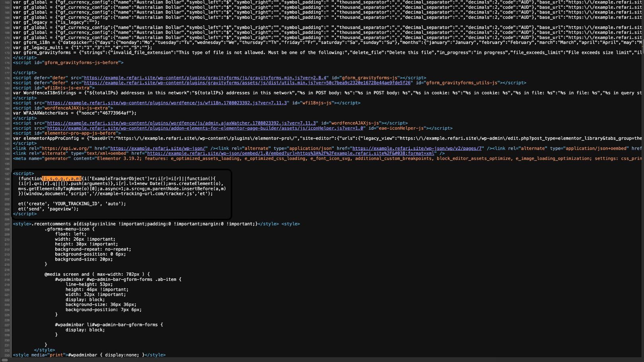Click the script id="wfi18njs-js-extra" tag
This screenshot has height=362, width=644.
[x=54, y=88]
